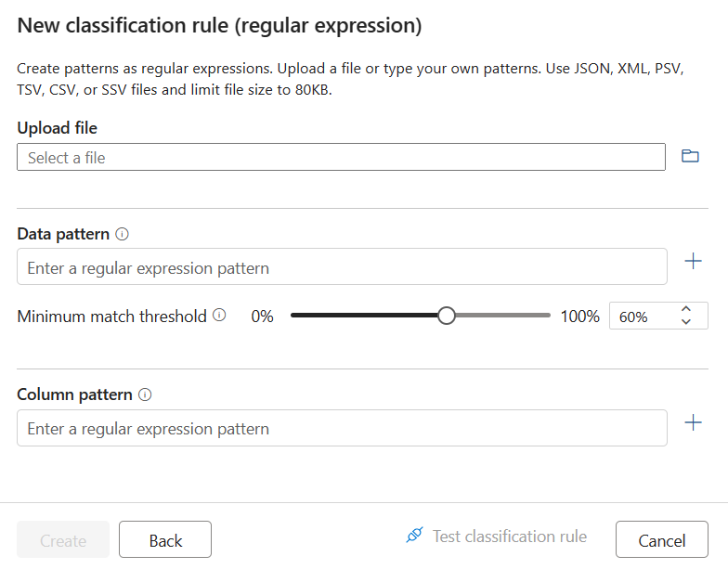Cancel the new classification rule
The width and height of the screenshot is (728, 569).
[661, 540]
